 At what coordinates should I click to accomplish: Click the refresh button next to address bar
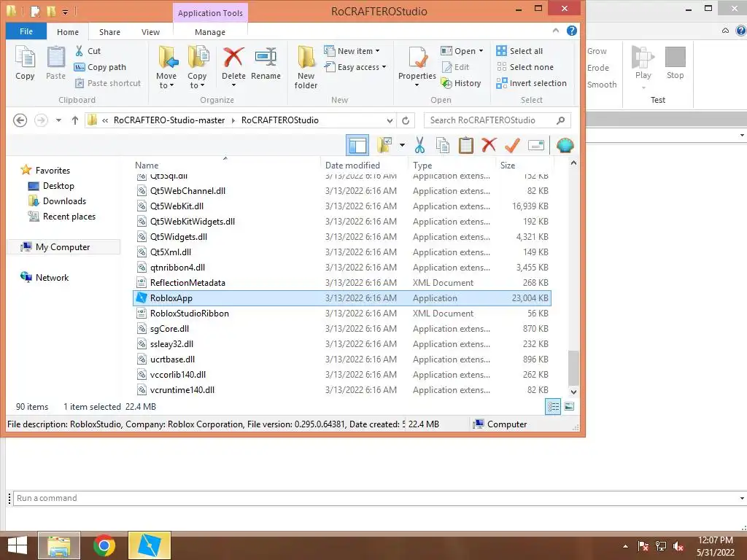pyautogui.click(x=406, y=120)
